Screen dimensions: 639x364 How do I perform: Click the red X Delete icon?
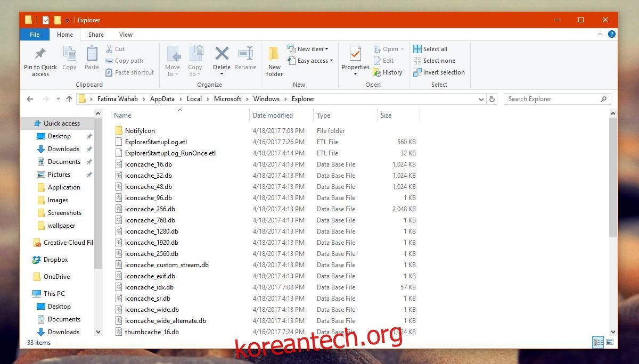click(222, 53)
